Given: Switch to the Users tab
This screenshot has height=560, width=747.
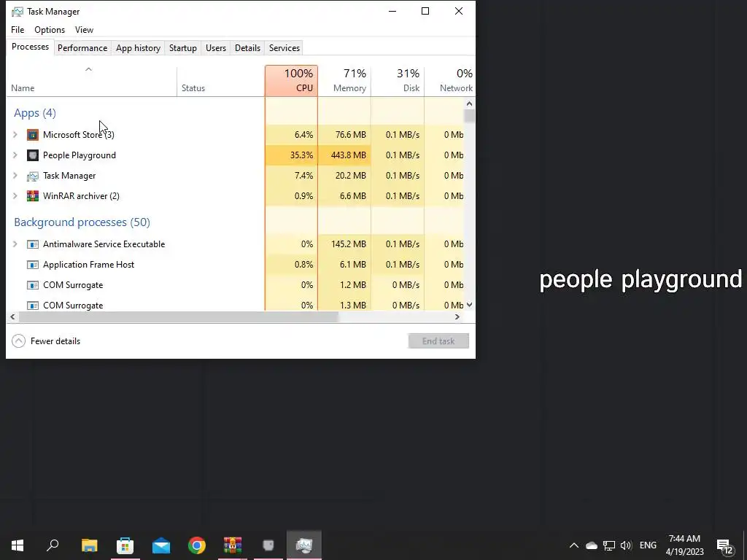Looking at the screenshot, I should click(216, 48).
